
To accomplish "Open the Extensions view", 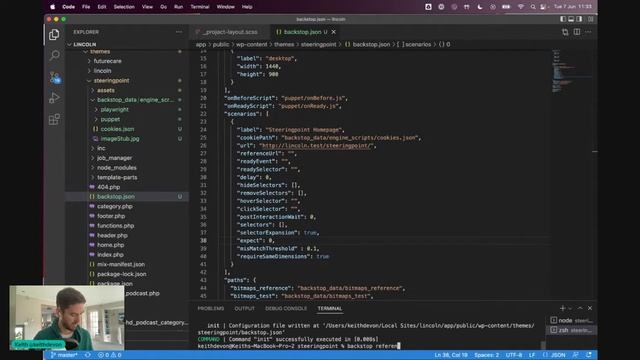I will (x=54, y=119).
